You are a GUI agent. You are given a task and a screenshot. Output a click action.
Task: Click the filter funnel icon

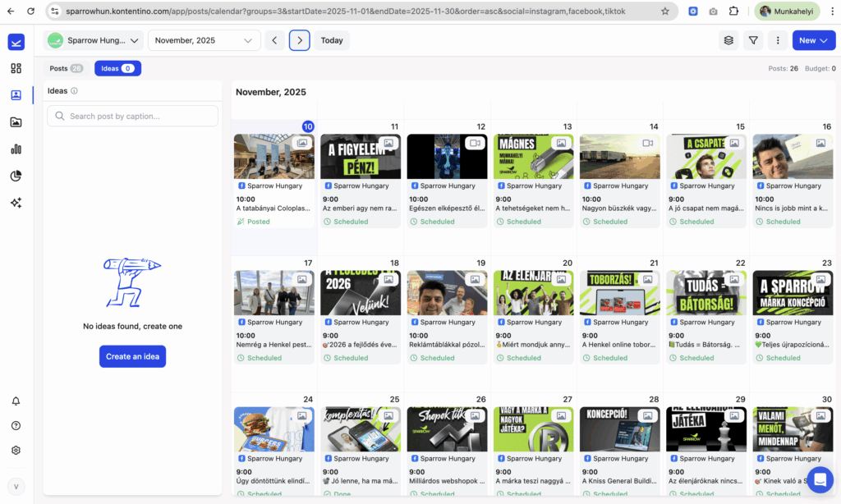pos(752,40)
